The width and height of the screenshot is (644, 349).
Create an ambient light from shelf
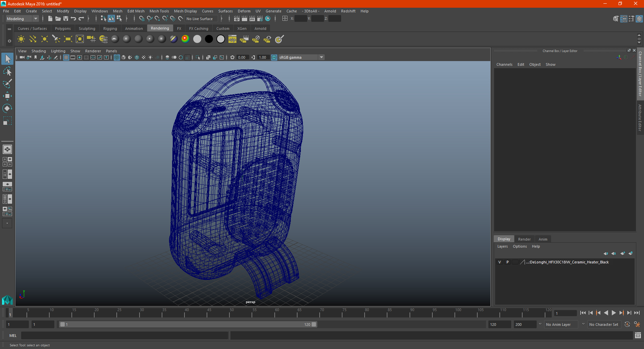[21, 39]
